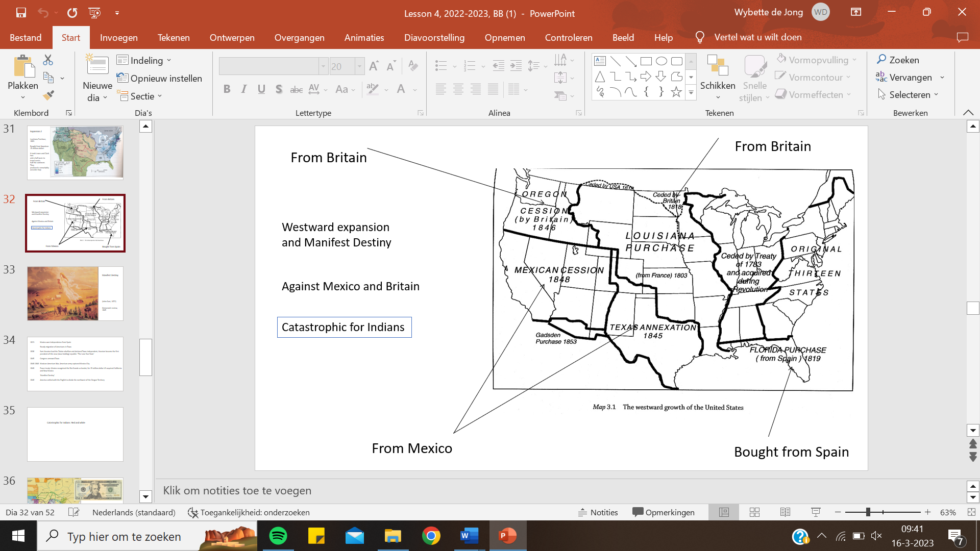Copy the selection to clipboard
Viewport: 980px width, 551px height.
[48, 78]
